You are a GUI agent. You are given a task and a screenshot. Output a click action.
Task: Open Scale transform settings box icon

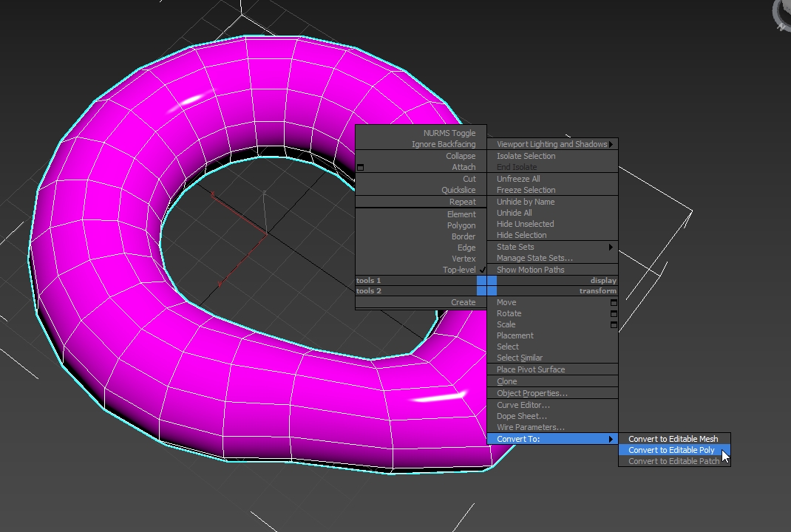click(614, 324)
